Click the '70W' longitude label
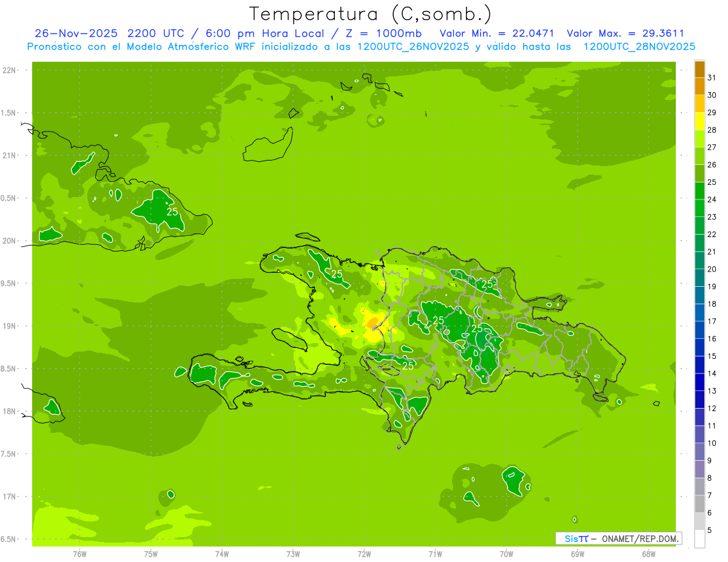The width and height of the screenshot is (728, 562). click(x=507, y=554)
